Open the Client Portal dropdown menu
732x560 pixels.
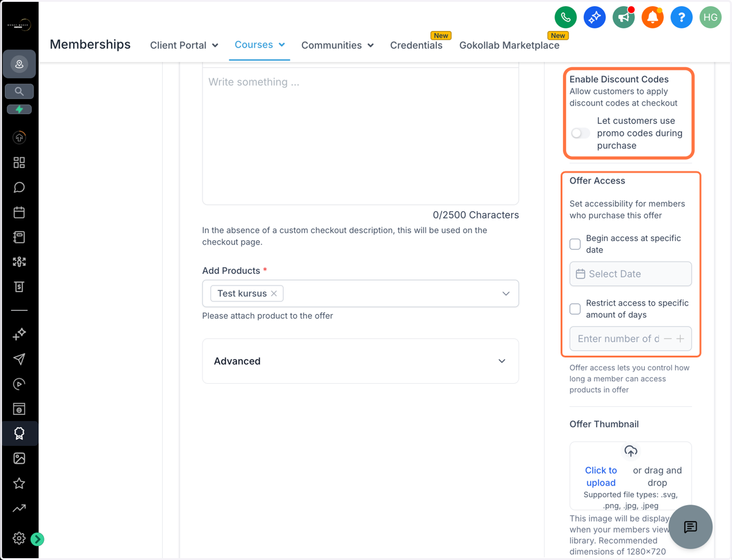tap(184, 45)
